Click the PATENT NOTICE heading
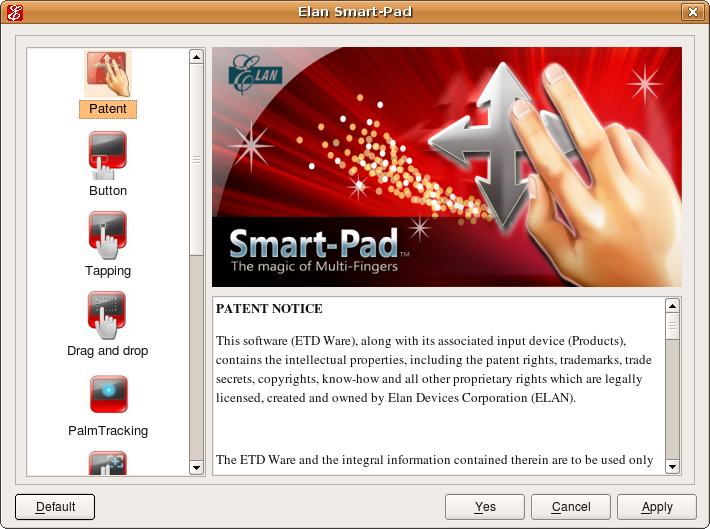This screenshot has width=710, height=529. [269, 309]
